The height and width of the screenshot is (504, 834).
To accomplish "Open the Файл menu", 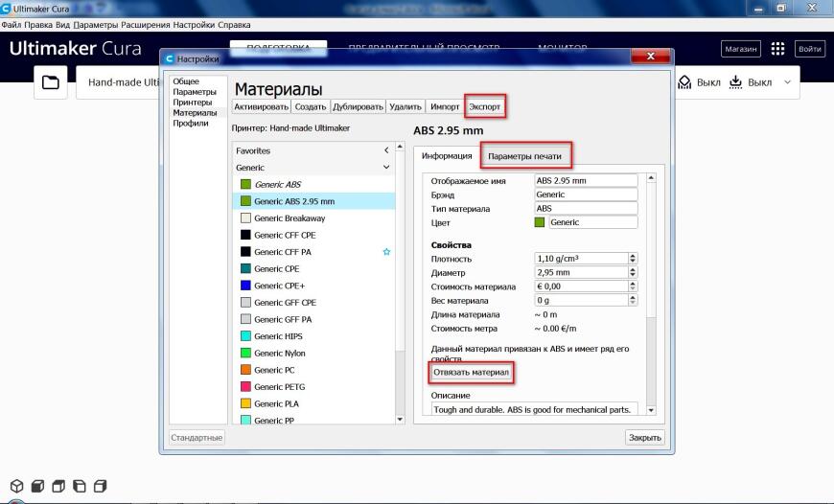I will pos(12,25).
